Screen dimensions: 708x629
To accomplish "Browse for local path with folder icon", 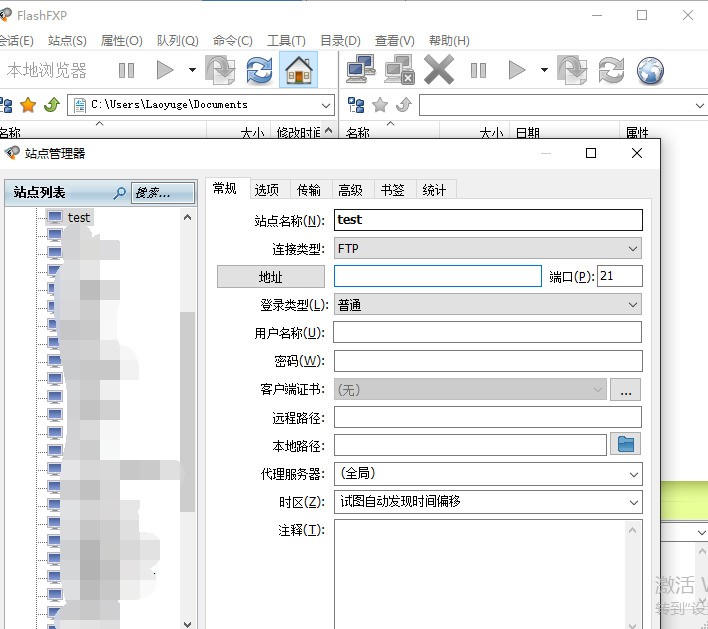I will (x=626, y=444).
